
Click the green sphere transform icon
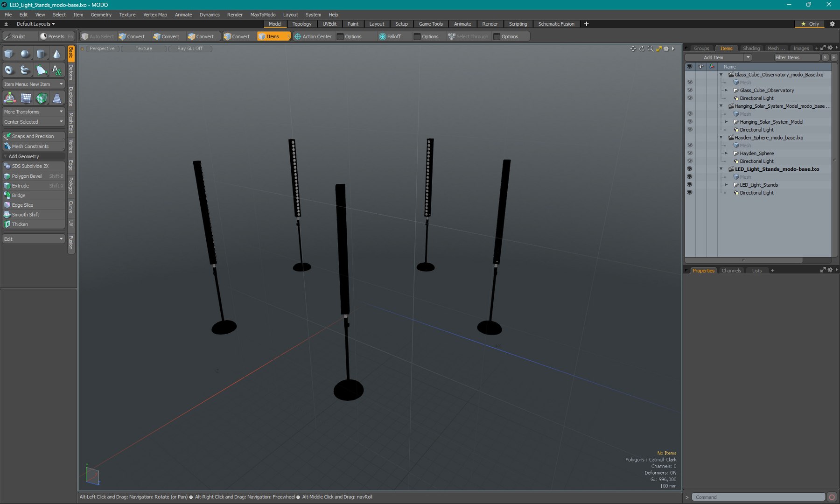42,98
